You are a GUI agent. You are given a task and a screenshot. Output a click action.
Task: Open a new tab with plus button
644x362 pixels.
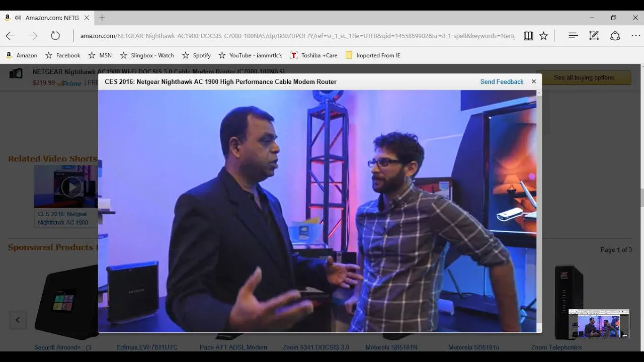tap(102, 18)
